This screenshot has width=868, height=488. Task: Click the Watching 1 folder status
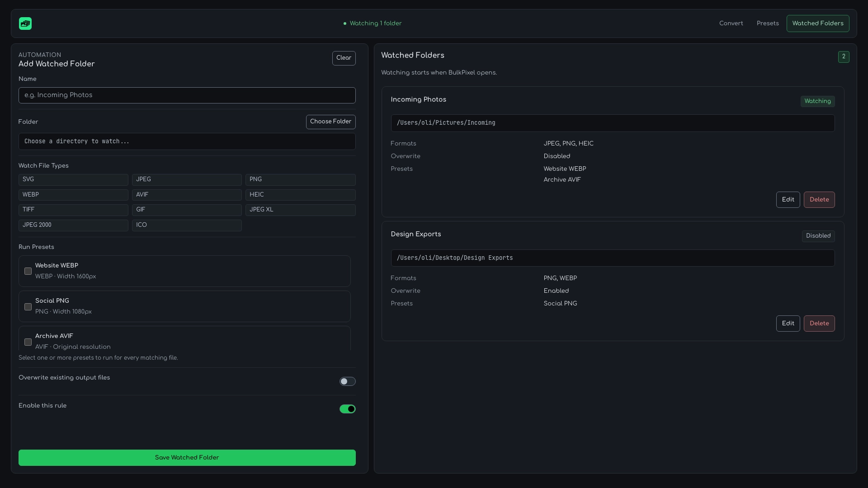pos(373,23)
